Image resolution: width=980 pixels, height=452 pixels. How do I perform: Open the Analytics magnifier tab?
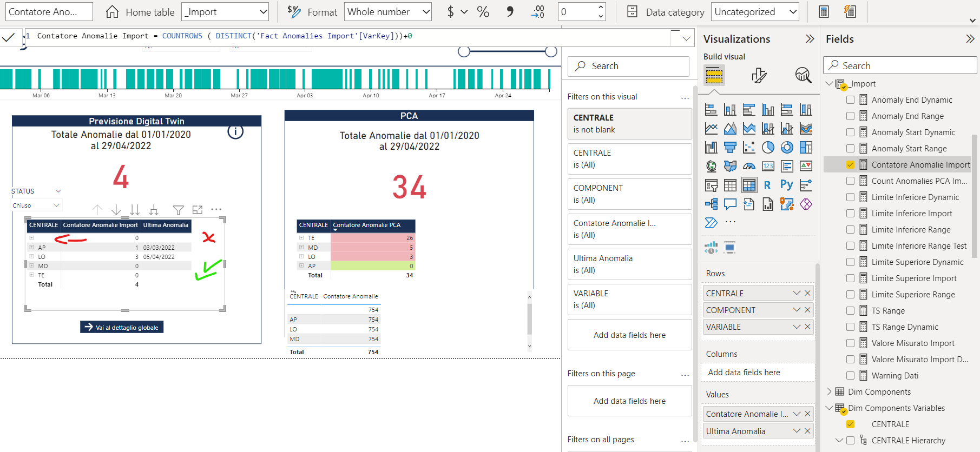click(803, 75)
